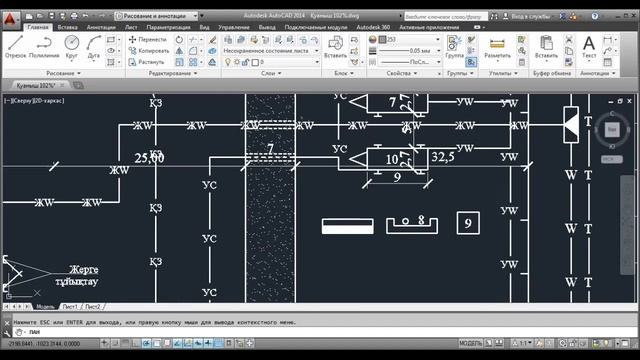Image resolution: width=640 pixels, height=360 pixels.
Task: Click the Linear dimension icon
Action: pyautogui.click(x=608, y=40)
